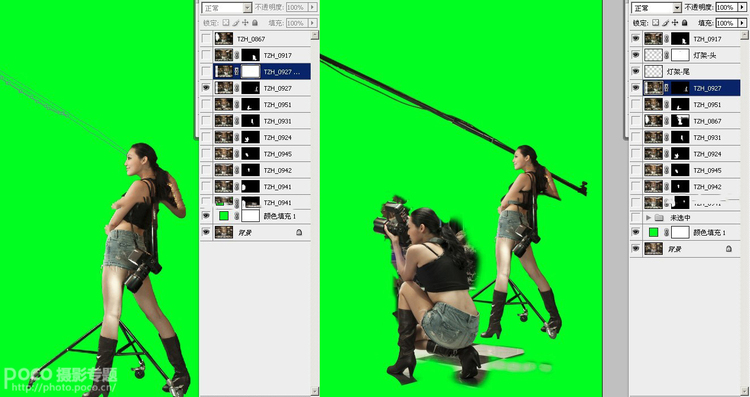Hide the 灯架-尾 layer
The height and width of the screenshot is (397, 750).
(x=635, y=72)
